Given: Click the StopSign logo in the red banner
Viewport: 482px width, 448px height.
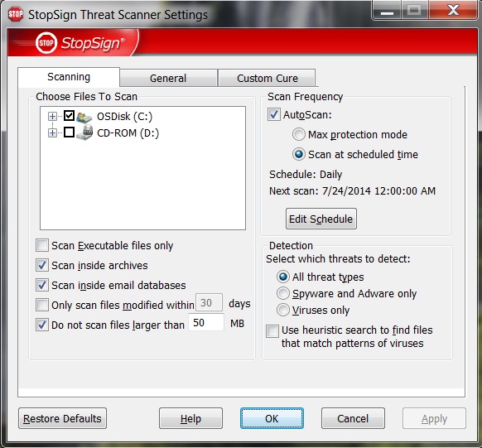Looking at the screenshot, I should click(80, 43).
